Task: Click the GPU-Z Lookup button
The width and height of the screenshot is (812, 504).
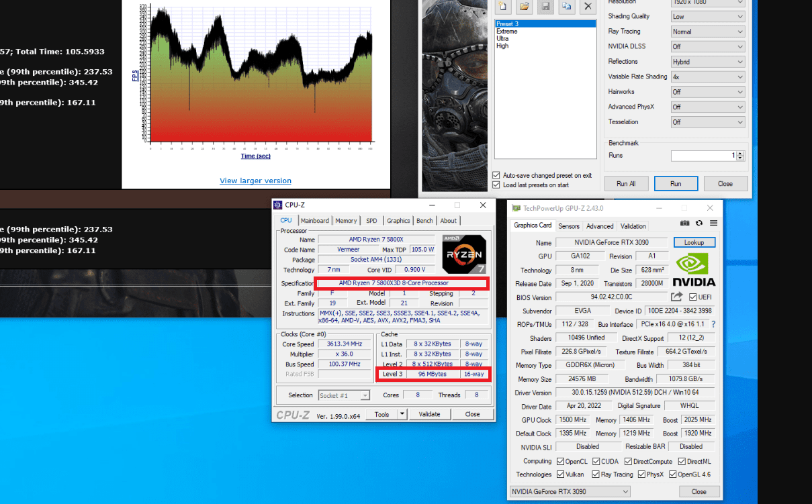Action: click(694, 242)
